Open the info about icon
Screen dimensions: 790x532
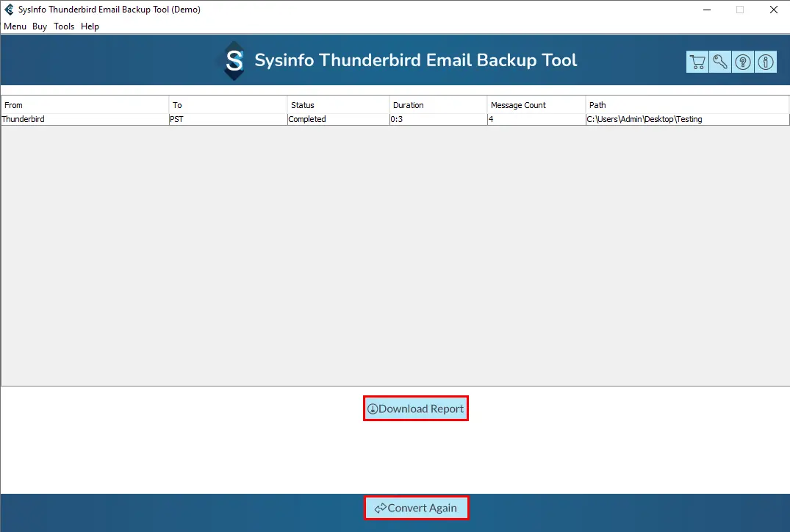pyautogui.click(x=766, y=62)
